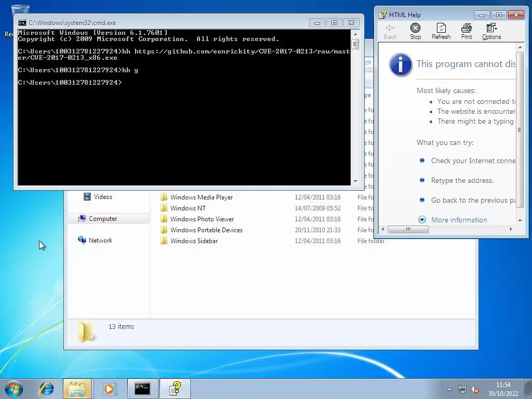Image resolution: width=532 pixels, height=399 pixels.
Task: Maximize the cmd.exe window
Action: pyautogui.click(x=334, y=23)
